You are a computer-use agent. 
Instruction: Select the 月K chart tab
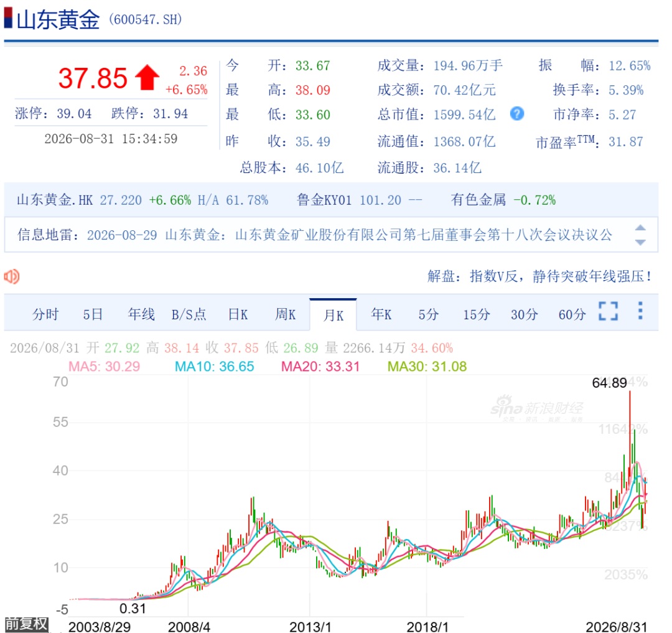pos(333,315)
